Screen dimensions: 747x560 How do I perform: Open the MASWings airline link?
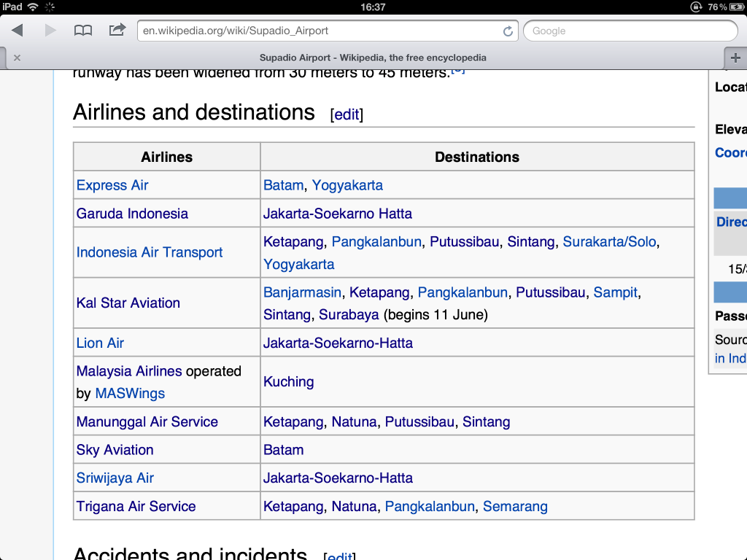[x=130, y=393]
